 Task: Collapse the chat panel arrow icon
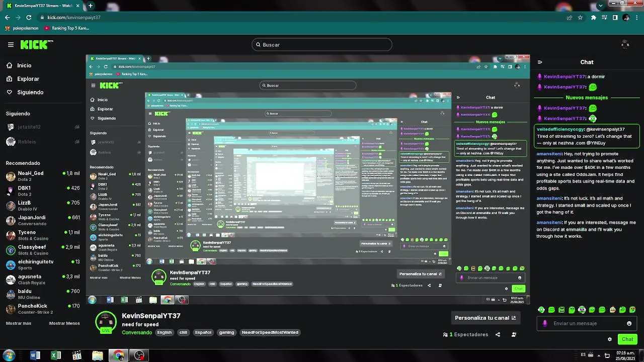540,62
